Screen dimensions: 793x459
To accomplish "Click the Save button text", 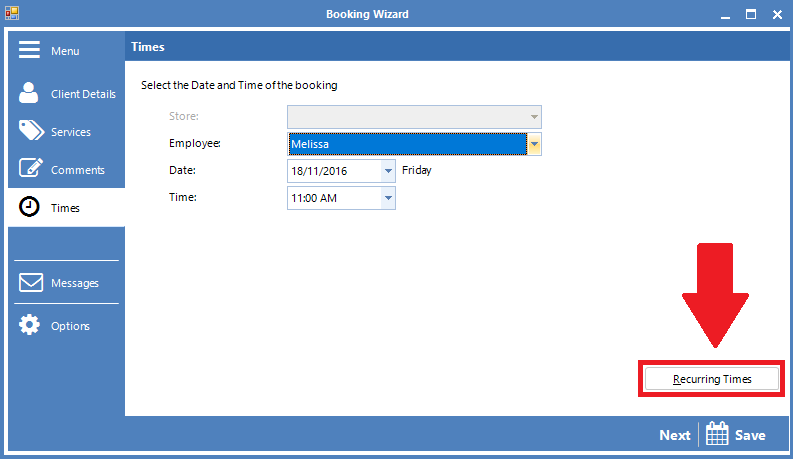I will click(x=750, y=435).
